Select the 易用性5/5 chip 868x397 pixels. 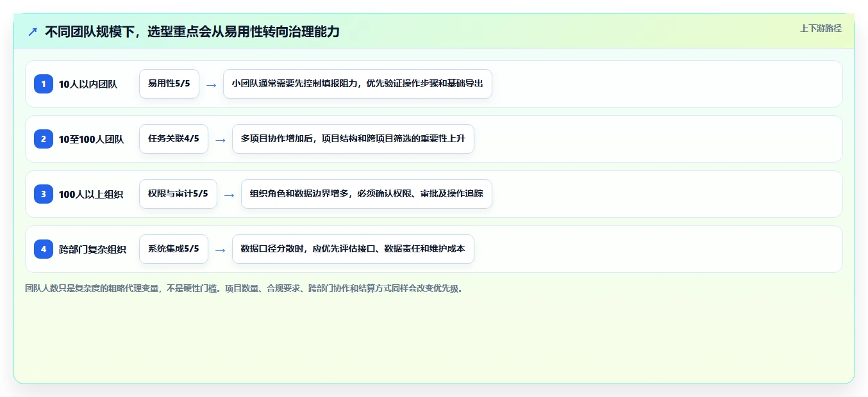(x=169, y=84)
